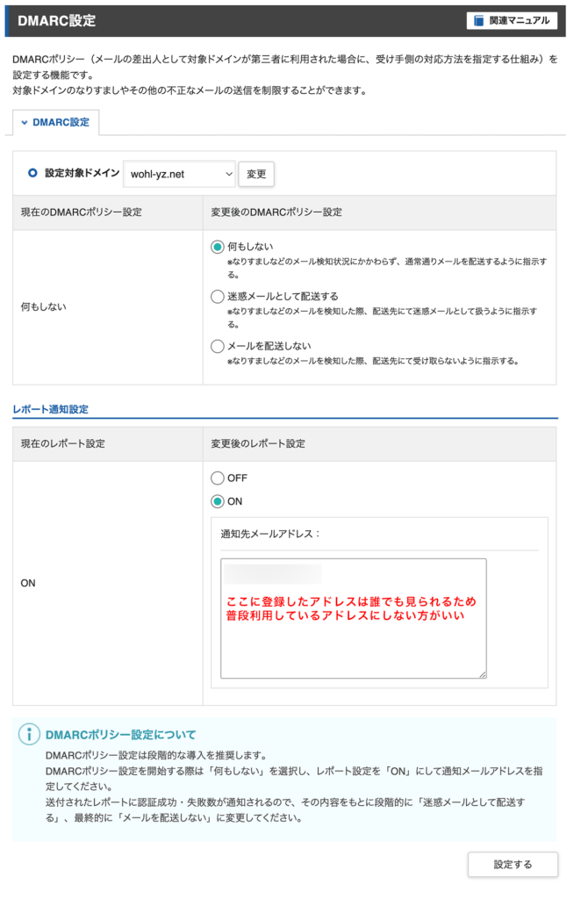This screenshot has width=588, height=899.
Task: Click the book icon in 関連マニュアル button
Action: coord(478,20)
